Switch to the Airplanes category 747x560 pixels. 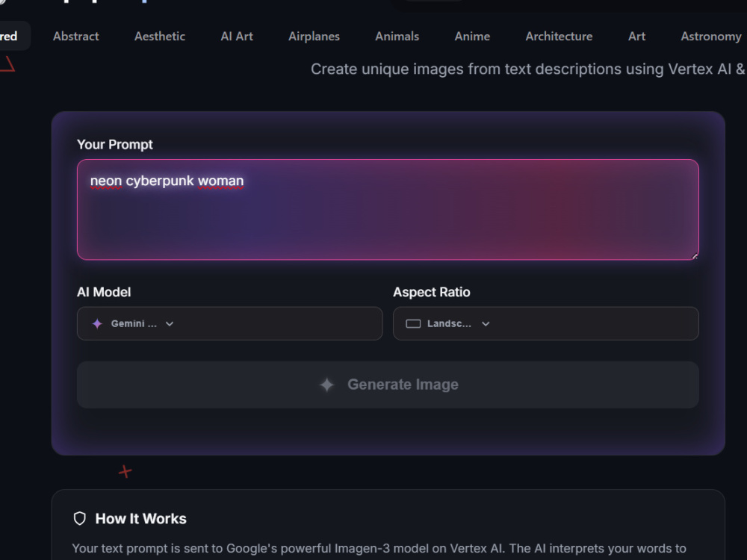[314, 36]
